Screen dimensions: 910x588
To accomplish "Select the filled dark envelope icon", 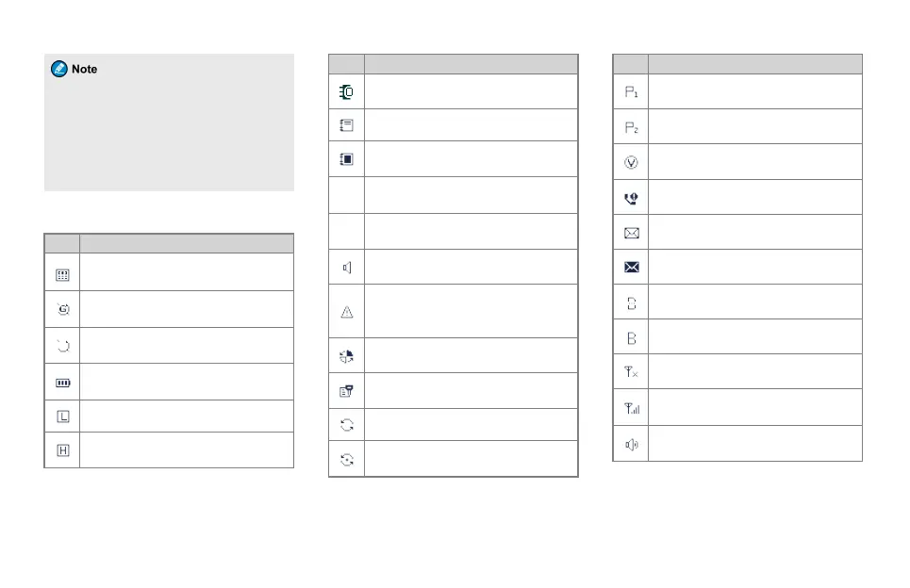I will tap(632, 267).
